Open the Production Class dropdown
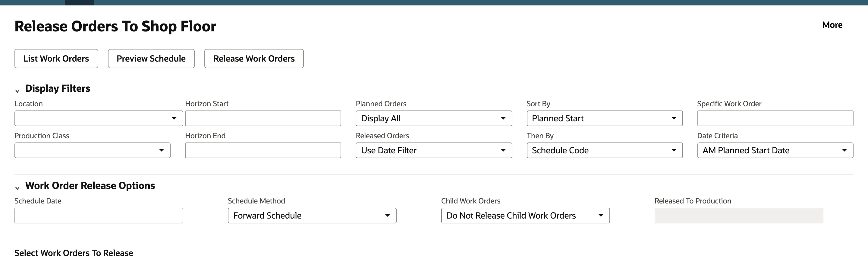Image resolution: width=868 pixels, height=256 pixels. (x=92, y=150)
